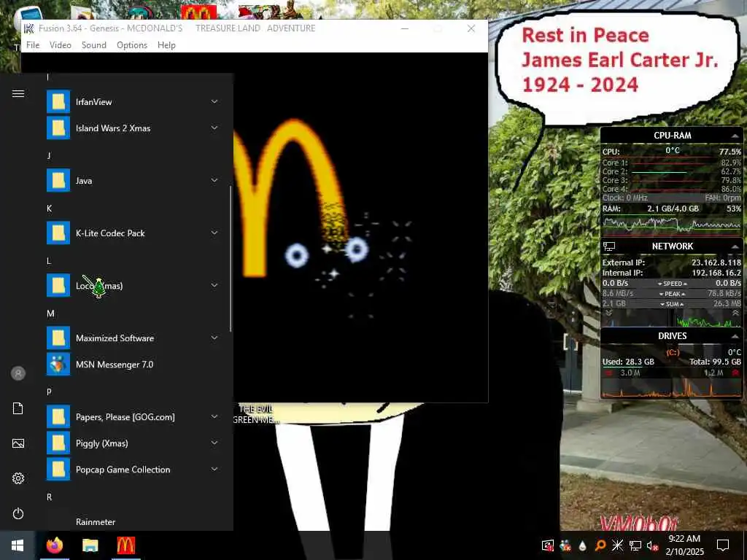Click the MSN Messenger tray icon
Image resolution: width=747 pixels, height=560 pixels.
[x=565, y=545]
